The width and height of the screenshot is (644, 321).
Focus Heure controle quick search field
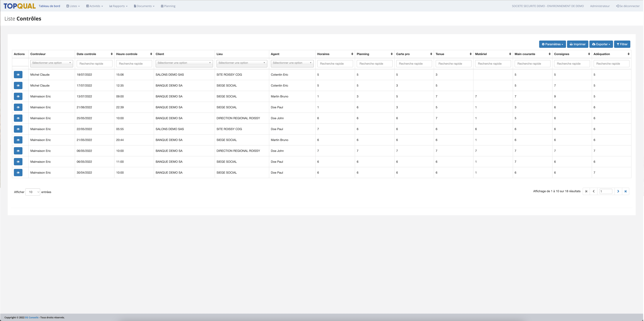tap(134, 64)
